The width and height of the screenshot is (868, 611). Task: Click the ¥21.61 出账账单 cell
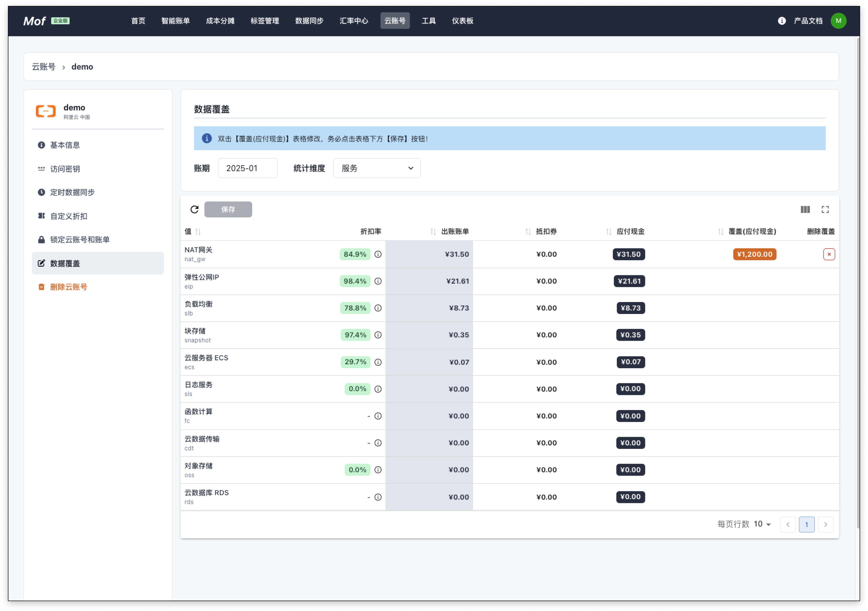pyautogui.click(x=429, y=281)
